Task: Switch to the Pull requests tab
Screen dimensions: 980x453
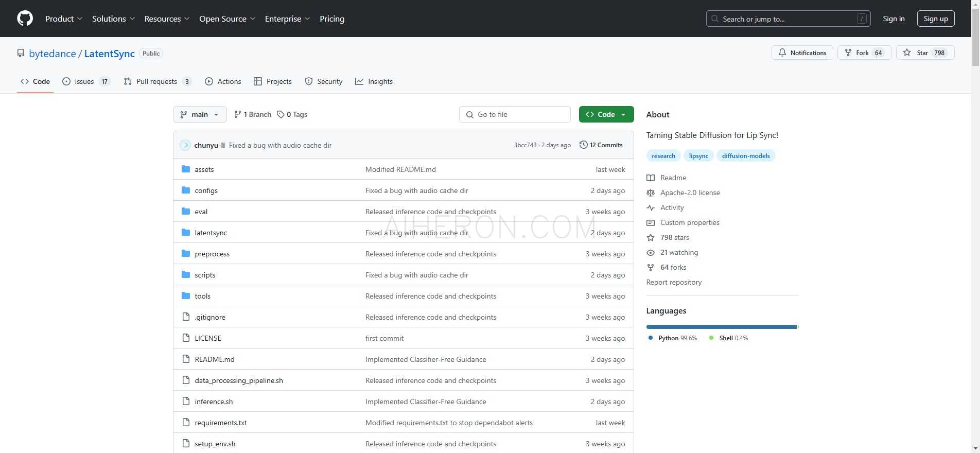Action: tap(157, 81)
